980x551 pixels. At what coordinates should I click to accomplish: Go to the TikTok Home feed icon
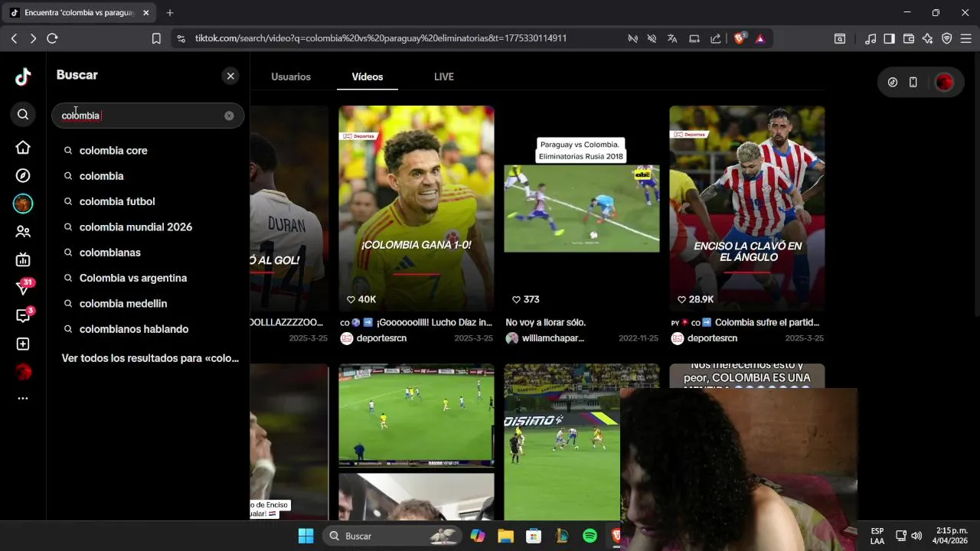point(23,148)
